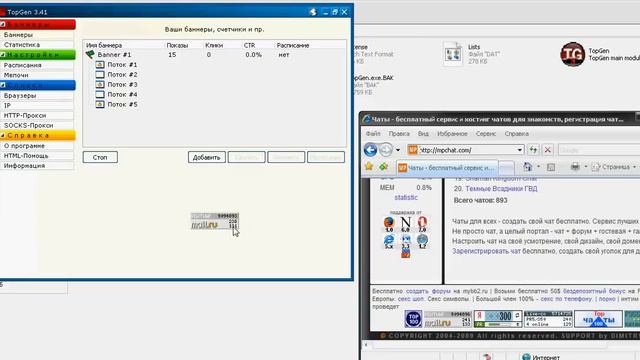Open the Файл menu in Internet Explorer
The width and height of the screenshot is (640, 360).
[373, 133]
